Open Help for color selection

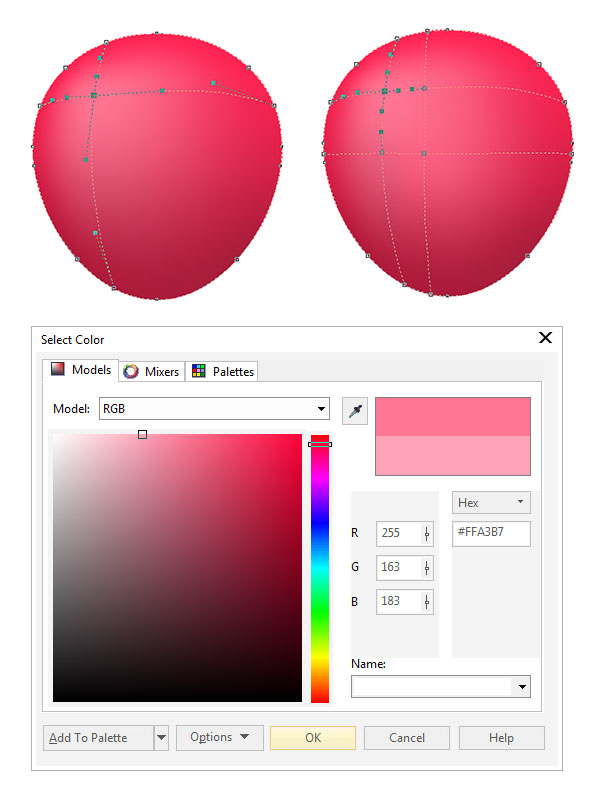pos(501,738)
